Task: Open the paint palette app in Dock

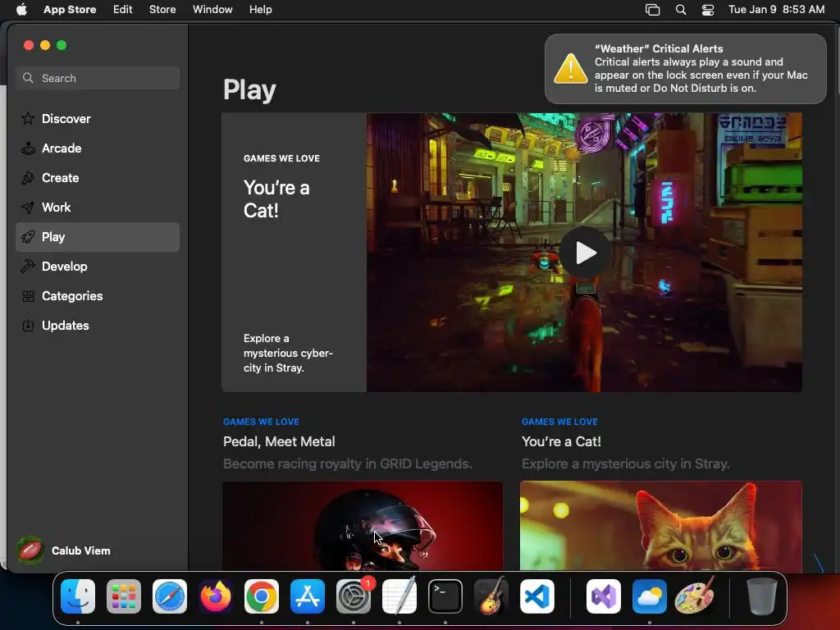Action: (696, 596)
